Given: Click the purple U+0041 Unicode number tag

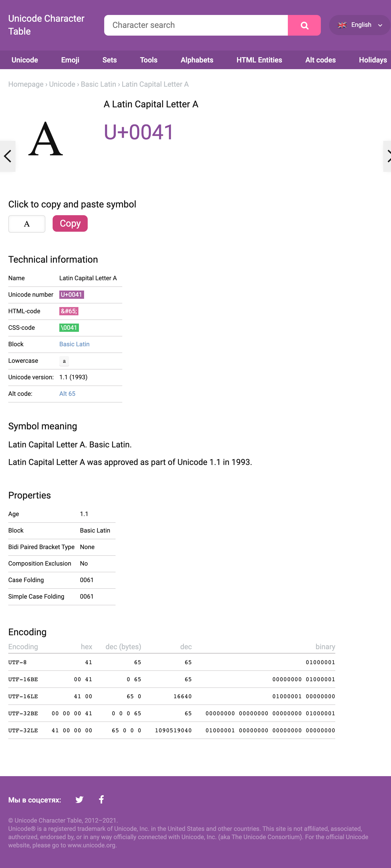Looking at the screenshot, I should tap(71, 294).
